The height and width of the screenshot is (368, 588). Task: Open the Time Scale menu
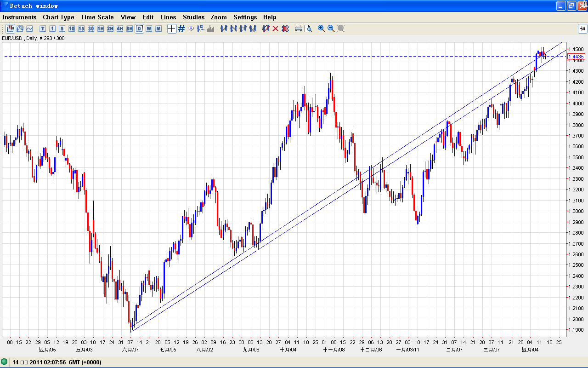coord(97,17)
